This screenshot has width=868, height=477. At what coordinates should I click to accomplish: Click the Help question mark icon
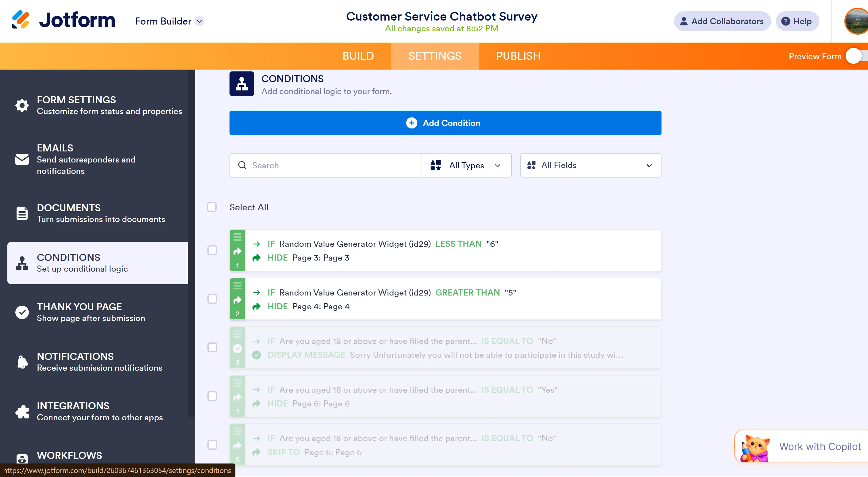(785, 21)
